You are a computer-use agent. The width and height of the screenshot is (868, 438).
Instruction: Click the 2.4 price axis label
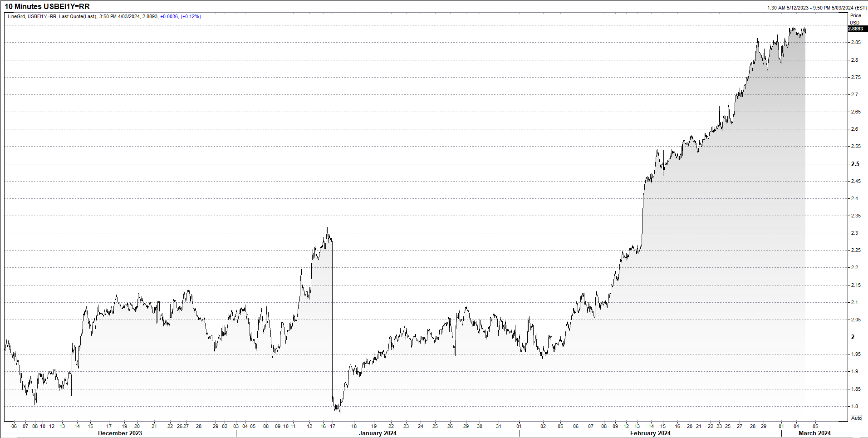(x=854, y=198)
